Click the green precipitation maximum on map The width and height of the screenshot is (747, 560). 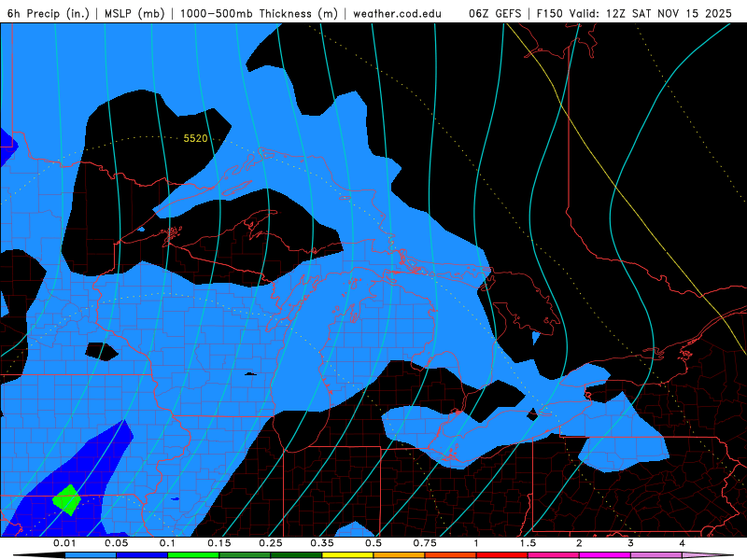67,500
